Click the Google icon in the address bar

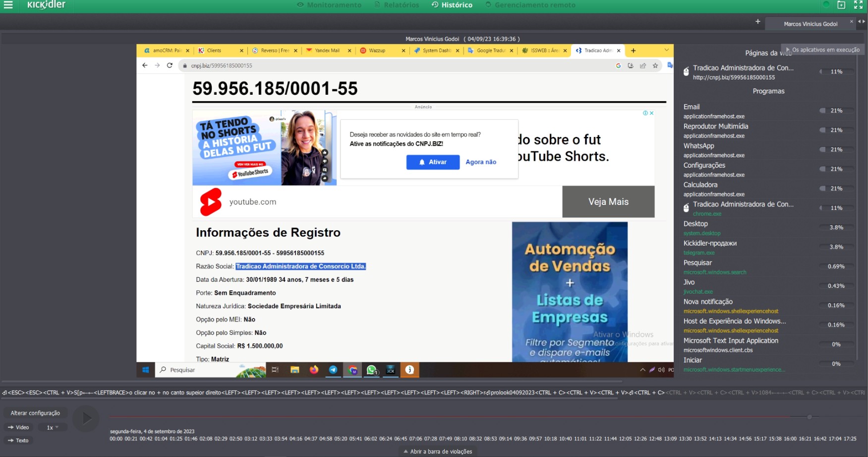618,65
